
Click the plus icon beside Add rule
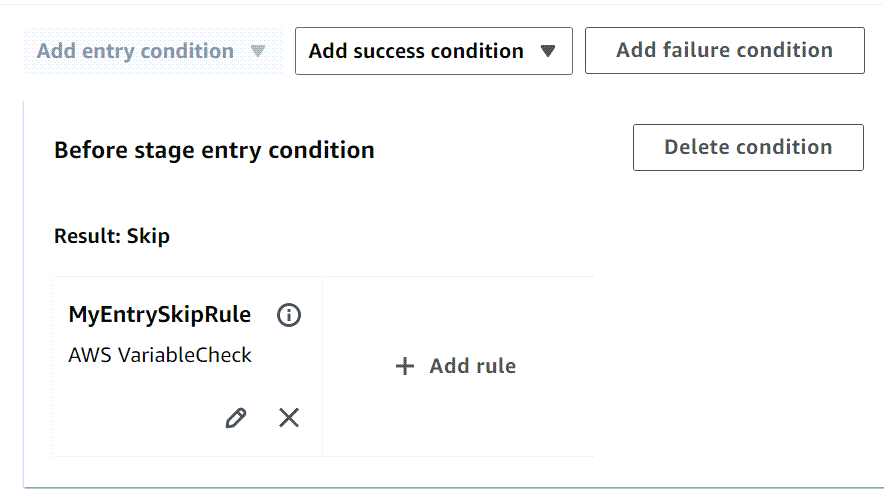click(x=405, y=367)
